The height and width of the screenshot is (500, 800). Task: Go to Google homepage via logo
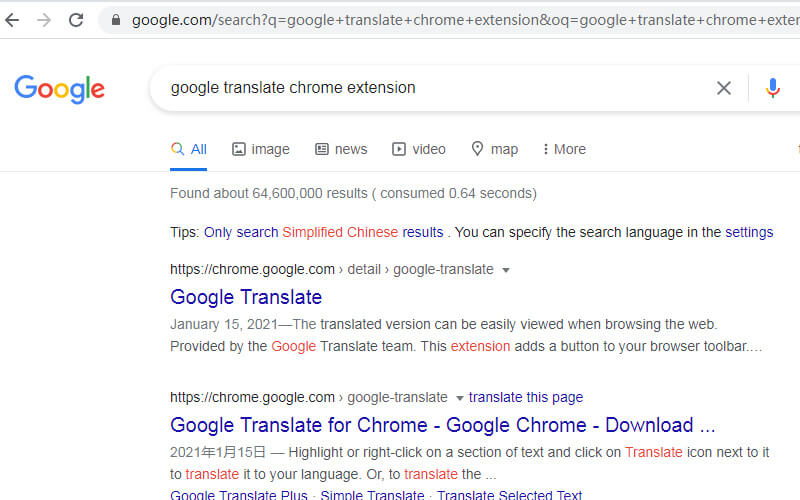59,89
